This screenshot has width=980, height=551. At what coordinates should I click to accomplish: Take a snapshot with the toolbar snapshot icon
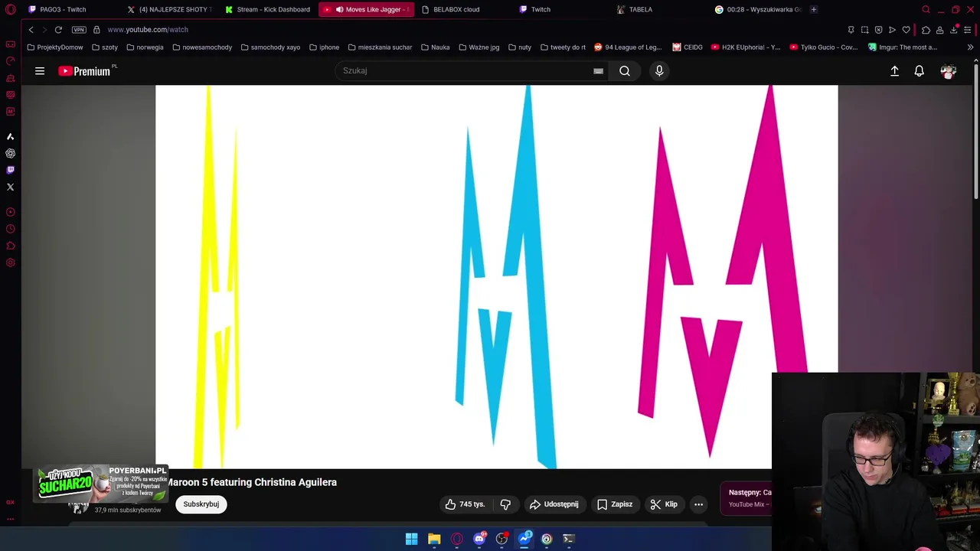(864, 30)
